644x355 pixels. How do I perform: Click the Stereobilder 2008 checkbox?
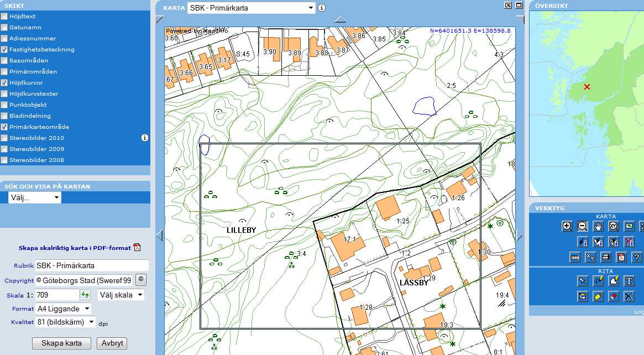pyautogui.click(x=4, y=160)
